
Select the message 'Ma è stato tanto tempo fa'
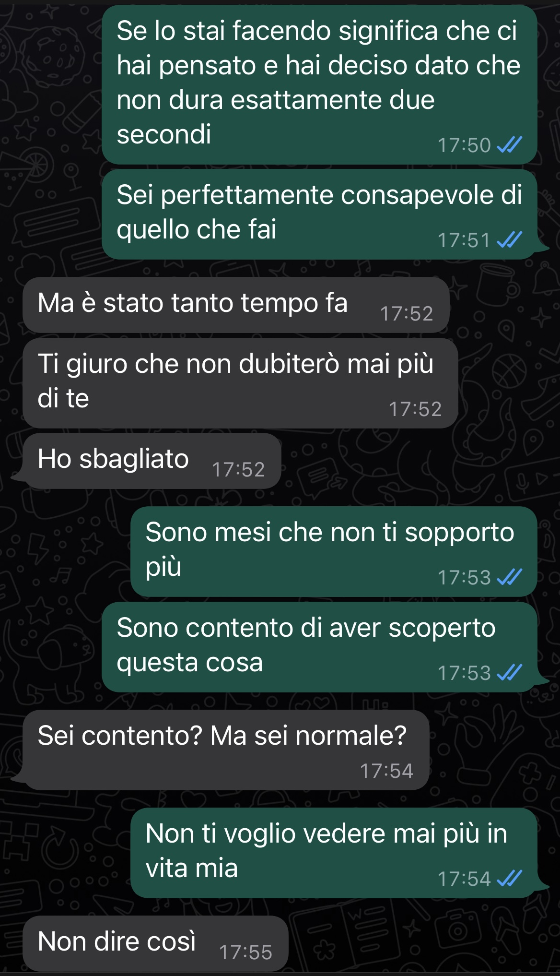[236, 305]
